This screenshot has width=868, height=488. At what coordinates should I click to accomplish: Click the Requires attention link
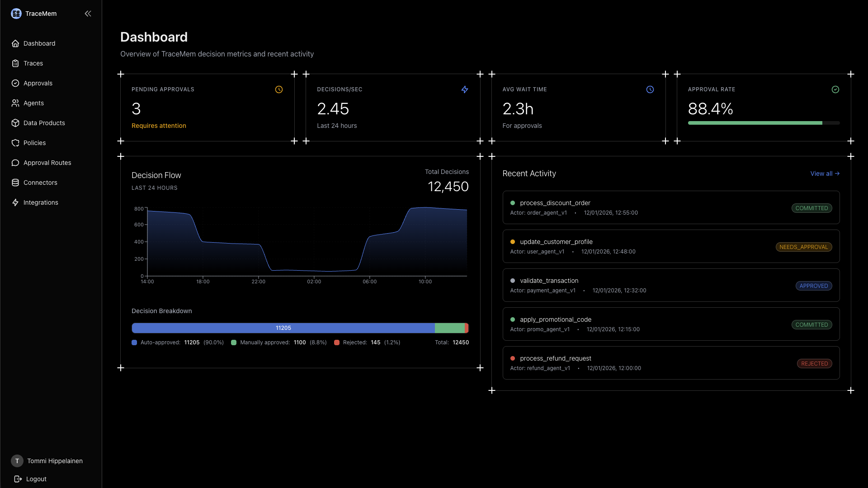coord(159,126)
